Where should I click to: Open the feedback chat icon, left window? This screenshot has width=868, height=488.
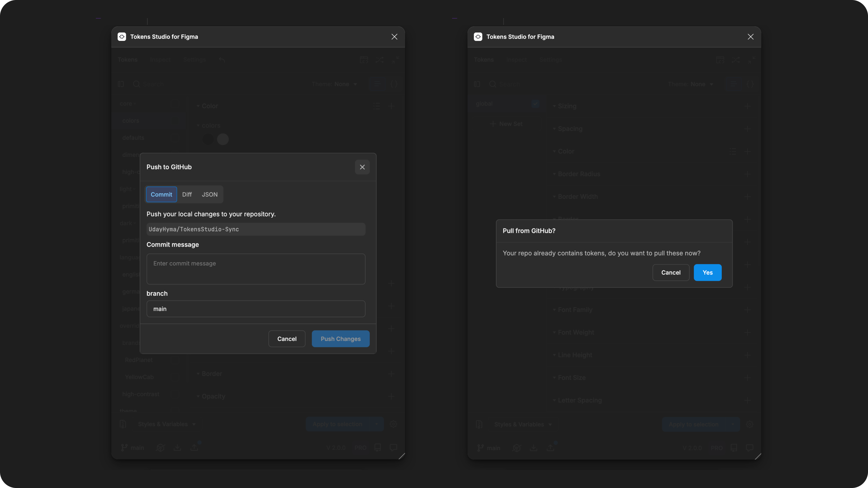coord(393,448)
